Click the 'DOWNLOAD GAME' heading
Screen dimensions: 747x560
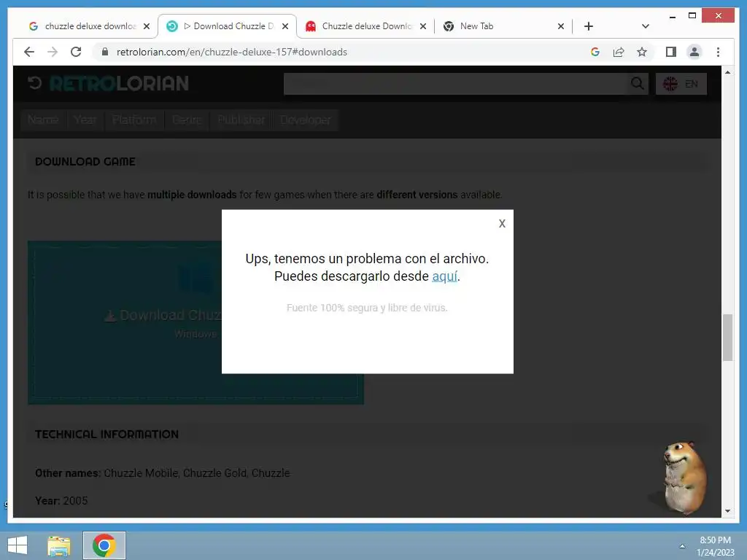coord(85,161)
